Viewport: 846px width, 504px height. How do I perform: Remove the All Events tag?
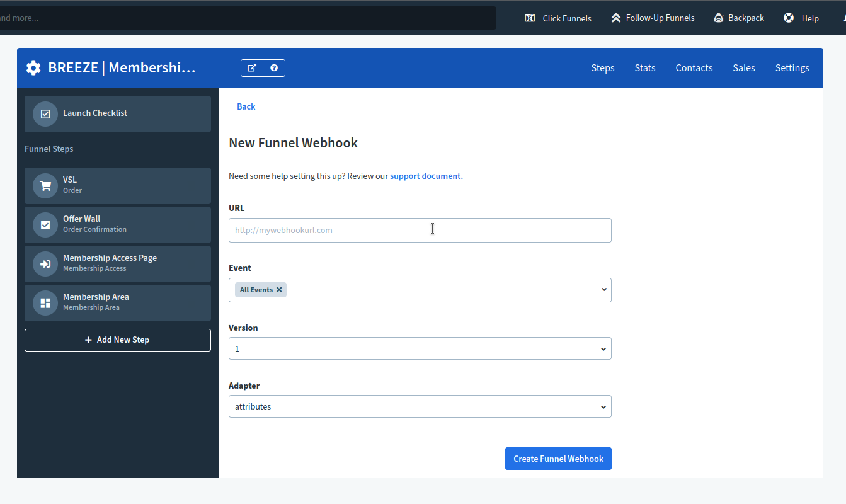(279, 290)
